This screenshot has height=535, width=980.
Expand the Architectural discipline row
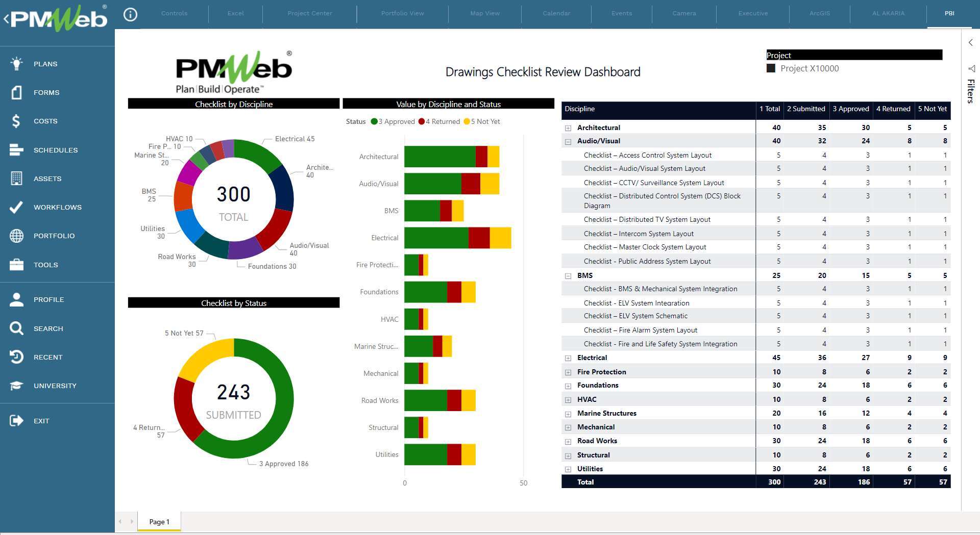point(568,128)
